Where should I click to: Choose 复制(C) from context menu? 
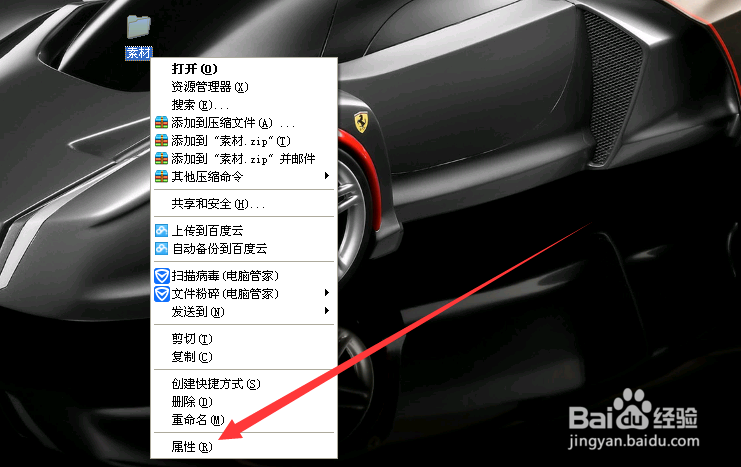[x=244, y=357]
